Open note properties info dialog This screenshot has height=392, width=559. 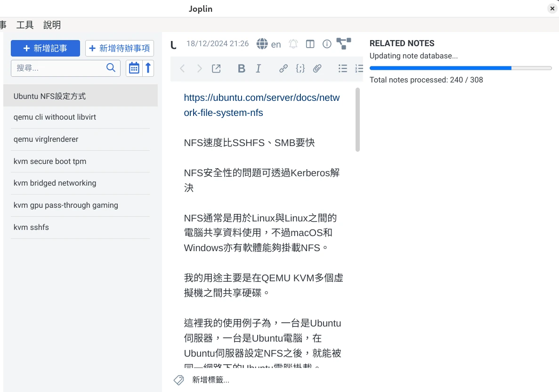(327, 44)
